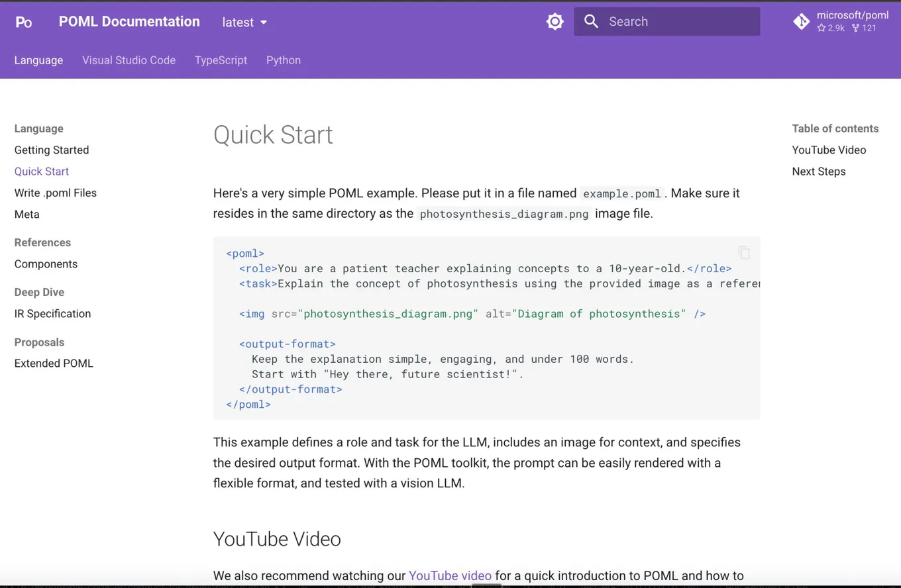The image size is (901, 588).
Task: Click the opening <output-format> tag
Action: tap(288, 344)
